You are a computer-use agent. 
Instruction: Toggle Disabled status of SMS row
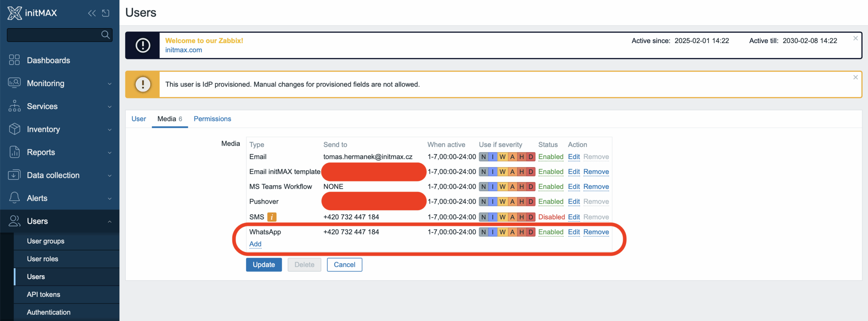[551, 217]
